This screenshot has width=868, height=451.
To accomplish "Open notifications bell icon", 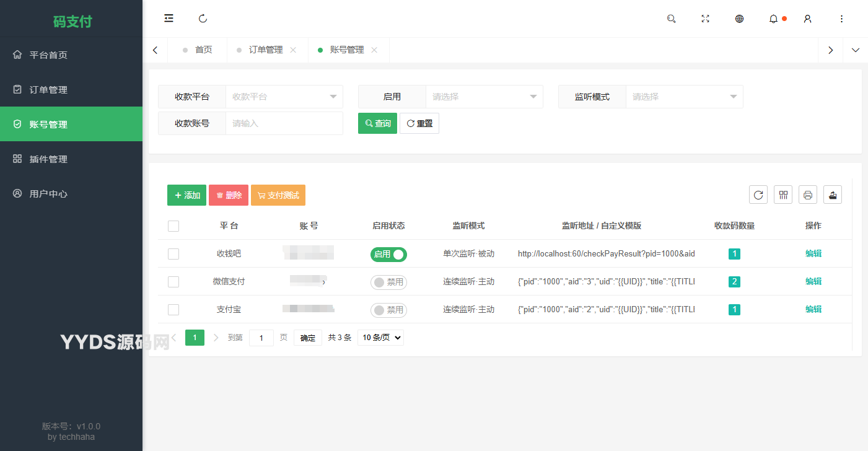I will [x=773, y=19].
